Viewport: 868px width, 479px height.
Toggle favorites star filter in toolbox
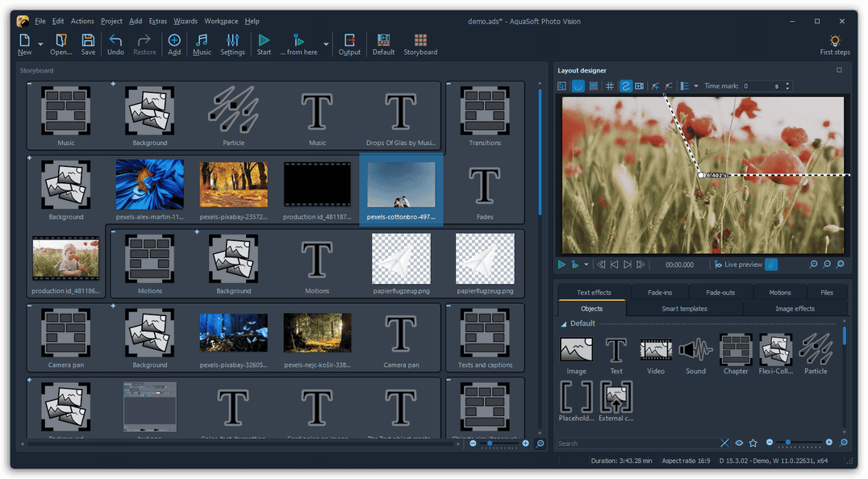(753, 443)
